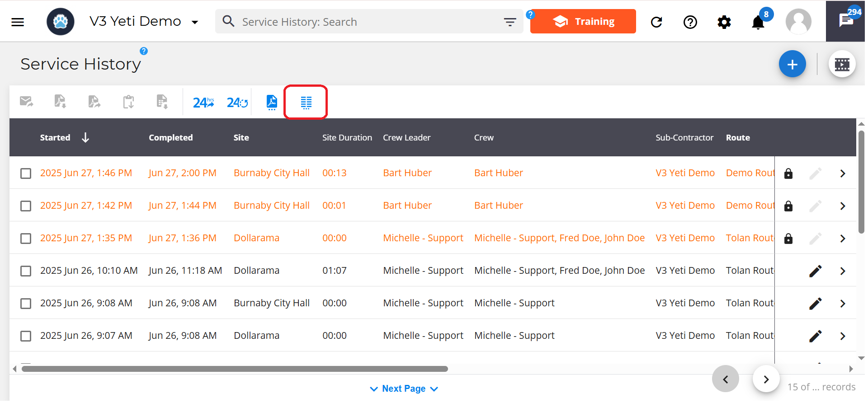Open the help question mark icon
The width and height of the screenshot is (868, 403).
690,22
